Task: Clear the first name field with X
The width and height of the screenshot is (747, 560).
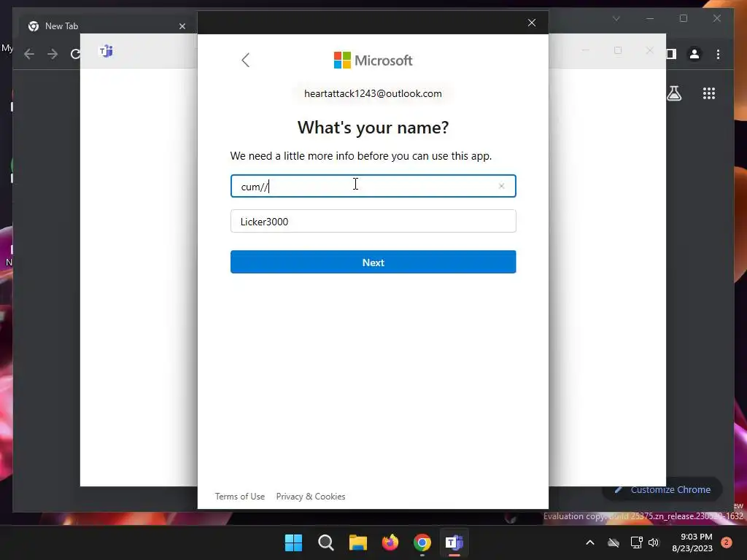Action: 501,186
